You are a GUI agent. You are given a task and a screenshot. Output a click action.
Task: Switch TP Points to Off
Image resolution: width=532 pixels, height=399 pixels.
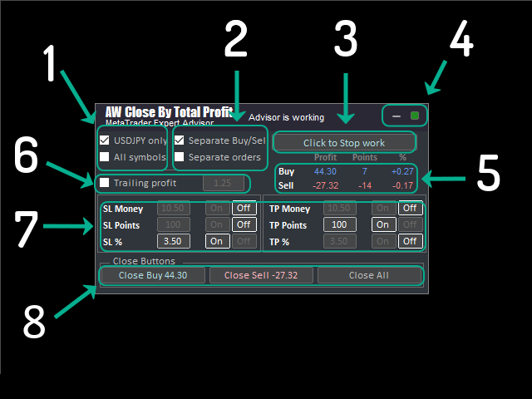coord(410,224)
